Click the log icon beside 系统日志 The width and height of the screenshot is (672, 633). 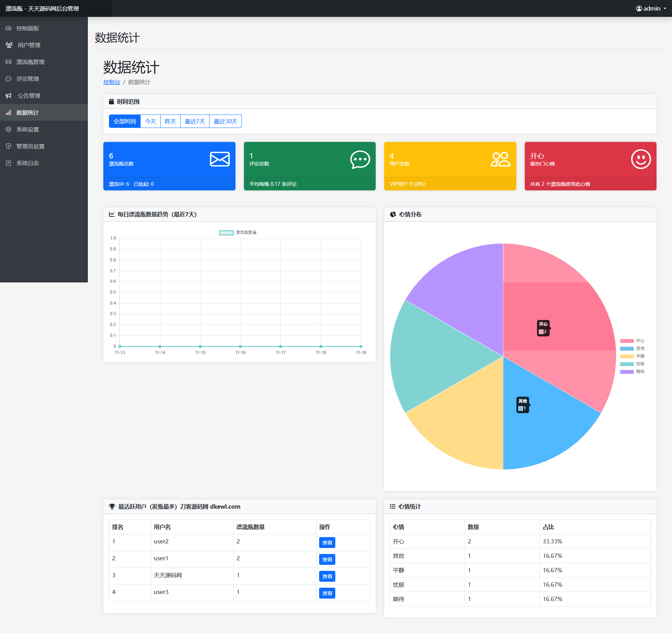pyautogui.click(x=8, y=163)
